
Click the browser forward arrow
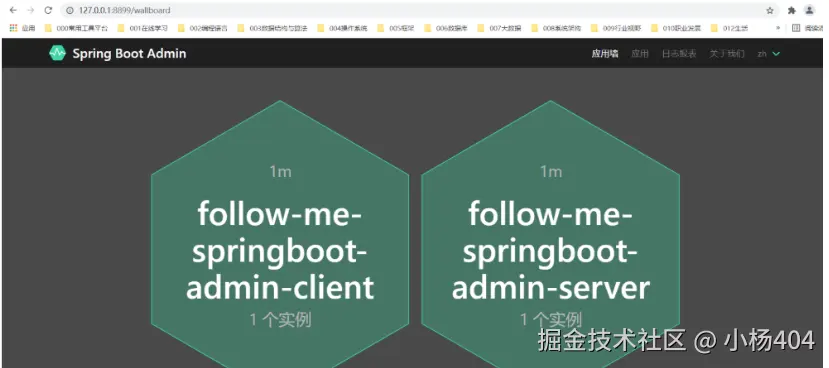click(31, 10)
